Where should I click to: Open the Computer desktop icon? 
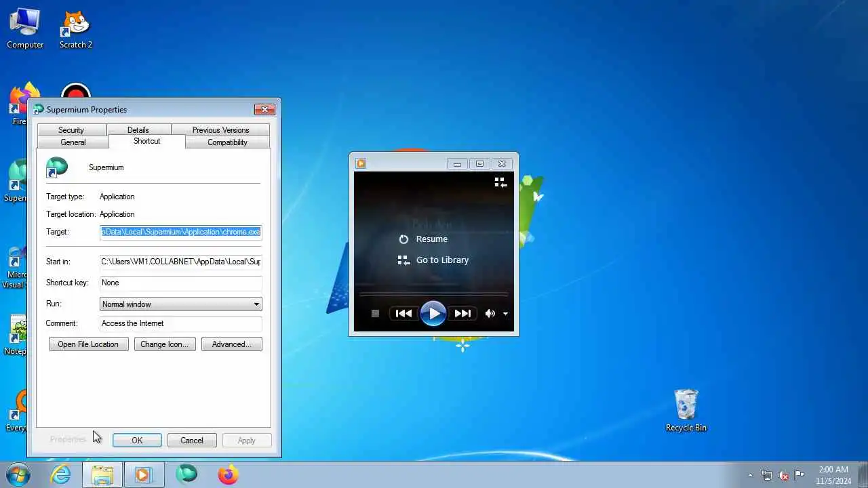(25, 28)
